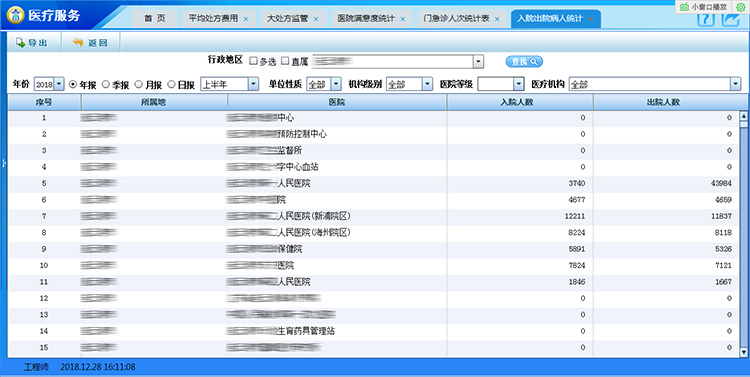Click the 医疗服务 logo icon
750x377 pixels.
pos(14,15)
